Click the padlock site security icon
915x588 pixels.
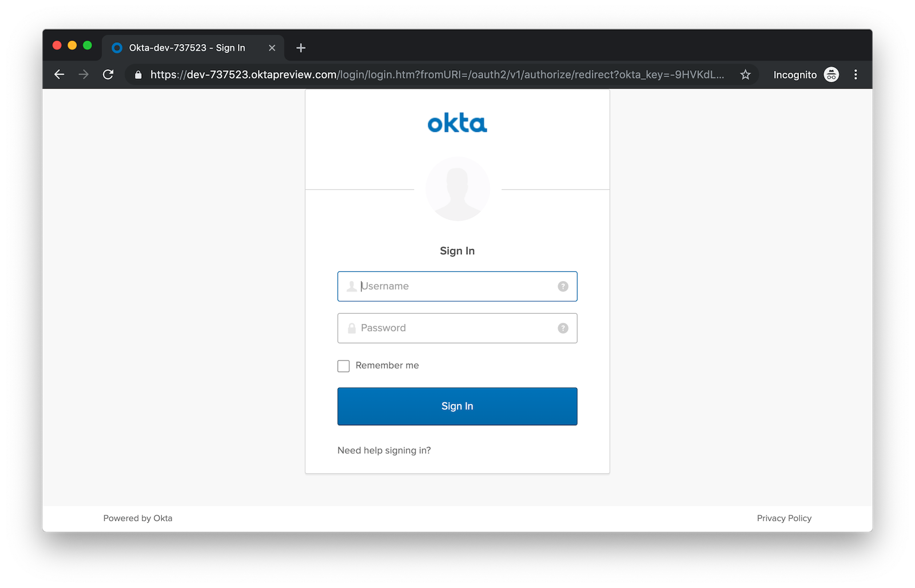tap(138, 75)
